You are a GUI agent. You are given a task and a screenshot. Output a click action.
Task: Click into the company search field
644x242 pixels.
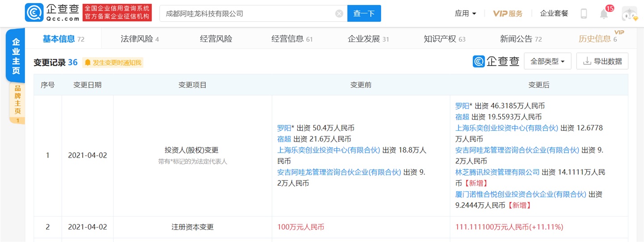[x=246, y=13]
